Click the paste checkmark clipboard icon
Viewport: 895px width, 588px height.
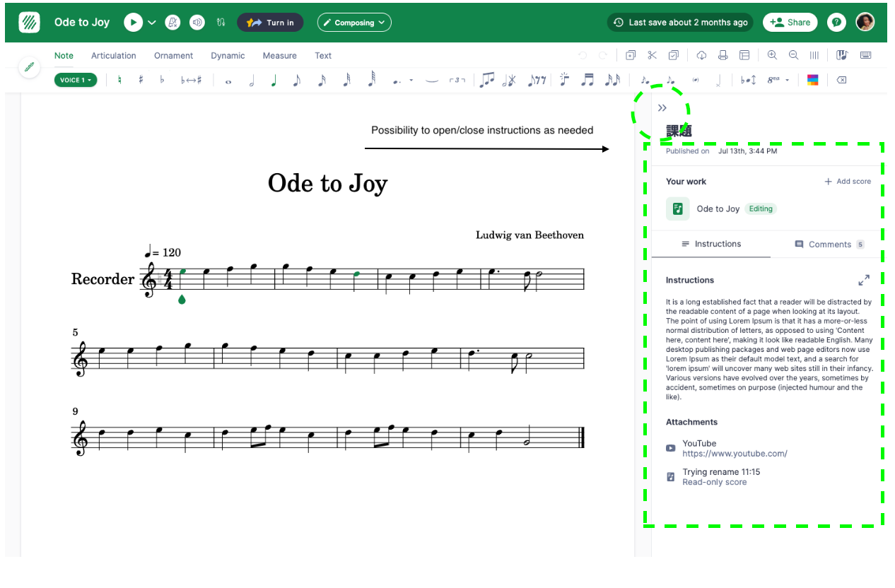tap(674, 55)
